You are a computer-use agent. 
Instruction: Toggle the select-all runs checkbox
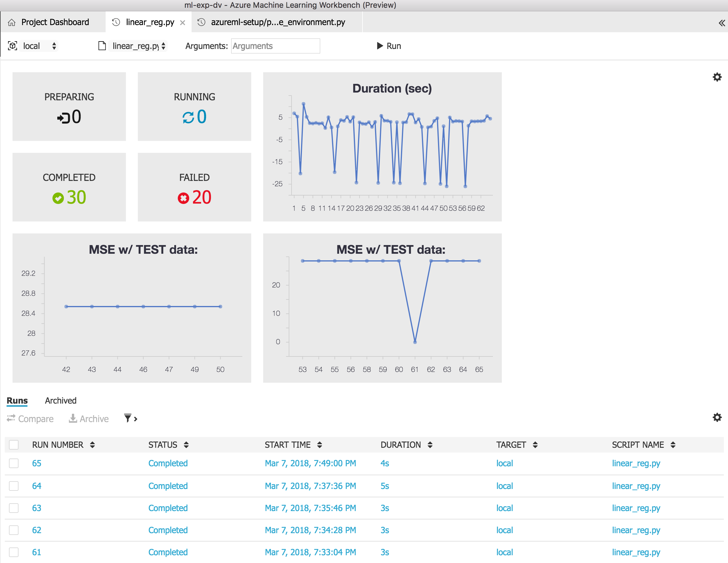[x=14, y=444]
